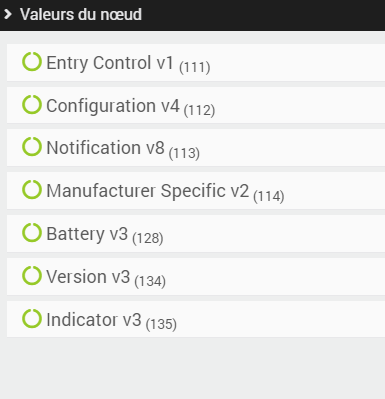This screenshot has height=399, width=385.
Task: Click the green circle icon next to Battery v3
Action: pyautogui.click(x=32, y=232)
